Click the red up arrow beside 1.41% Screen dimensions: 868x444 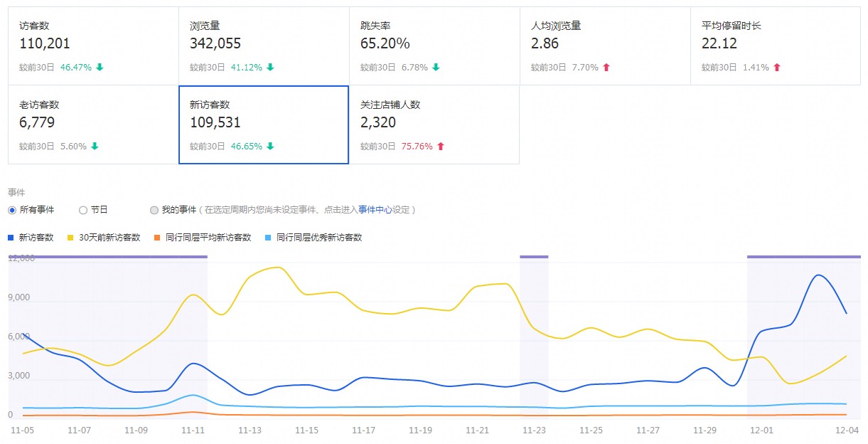[x=777, y=68]
